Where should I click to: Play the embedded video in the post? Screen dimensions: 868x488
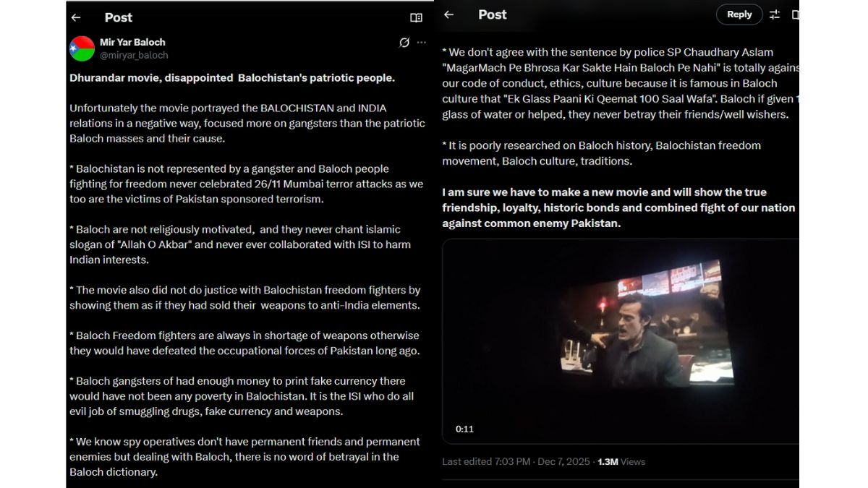(621, 341)
